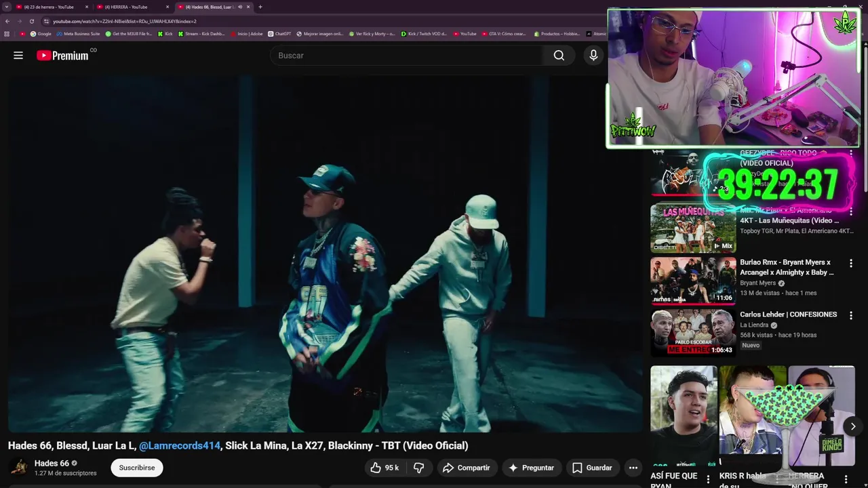The height and width of the screenshot is (488, 868).
Task: Mute the playing tab via speaker icon
Action: click(241, 7)
